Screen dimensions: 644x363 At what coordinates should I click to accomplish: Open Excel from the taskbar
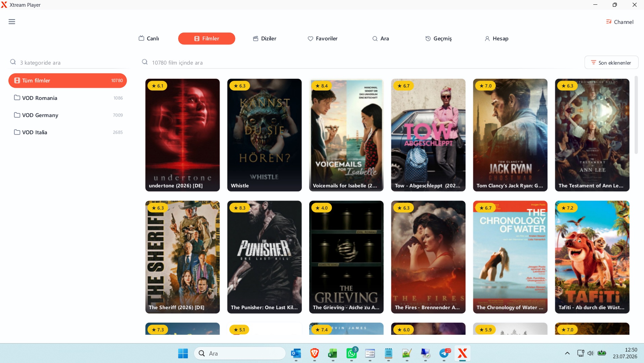pyautogui.click(x=333, y=353)
